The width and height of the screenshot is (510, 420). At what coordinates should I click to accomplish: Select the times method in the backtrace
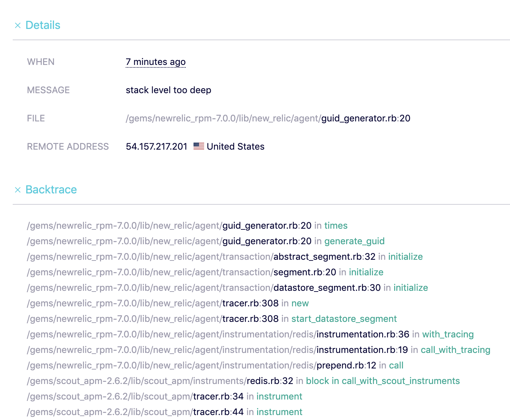coord(335,226)
